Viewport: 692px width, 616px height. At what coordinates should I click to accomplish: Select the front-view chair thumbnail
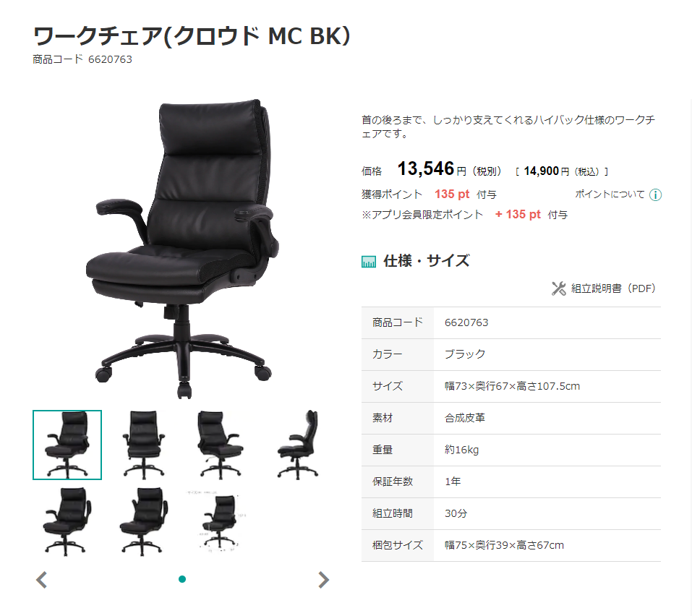click(x=143, y=445)
